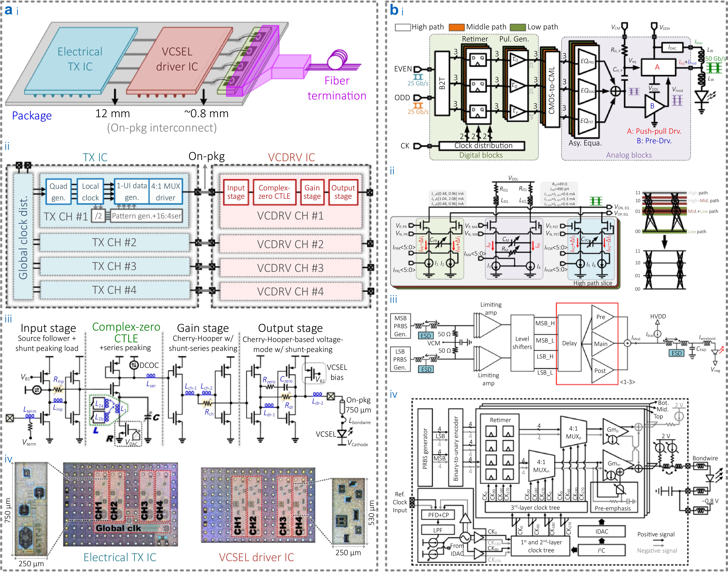Click the green Low path legend swatch
Screen dimensions: 728x572
(x=518, y=27)
